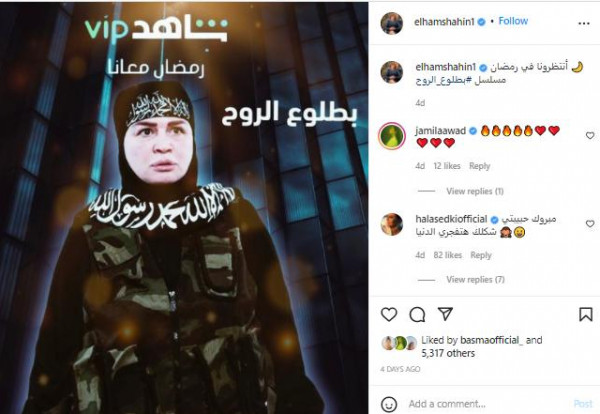Expand View replies (7) under halasedkiofficial
Screen dimensions: 600x414
475,279
